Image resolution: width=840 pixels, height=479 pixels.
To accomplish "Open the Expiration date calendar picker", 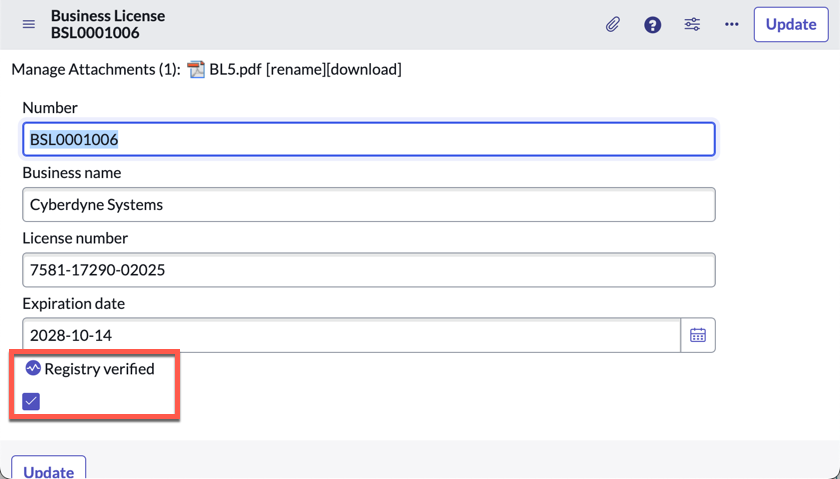I will pyautogui.click(x=698, y=336).
